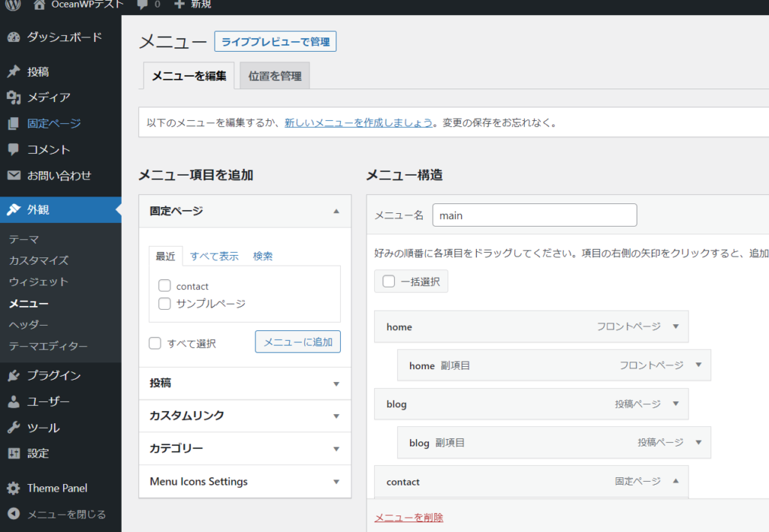
Task: Select the contact 固定ページ menu item bar
Action: 531,482
